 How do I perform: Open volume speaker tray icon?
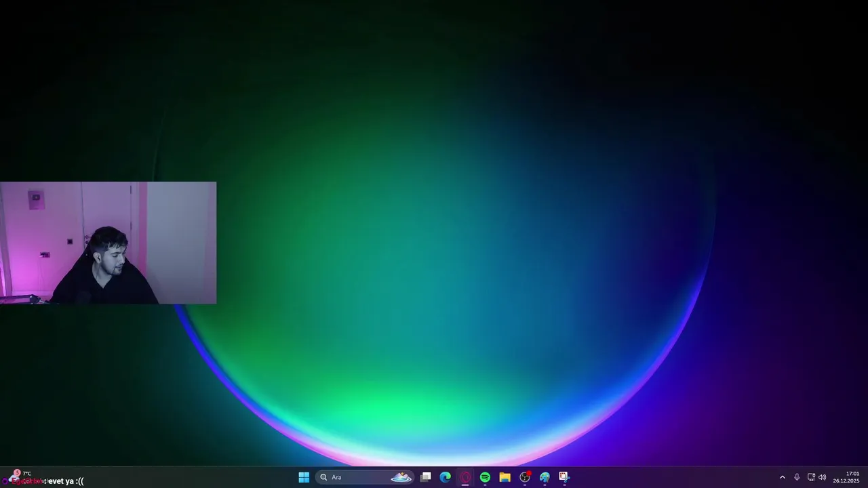(x=823, y=477)
